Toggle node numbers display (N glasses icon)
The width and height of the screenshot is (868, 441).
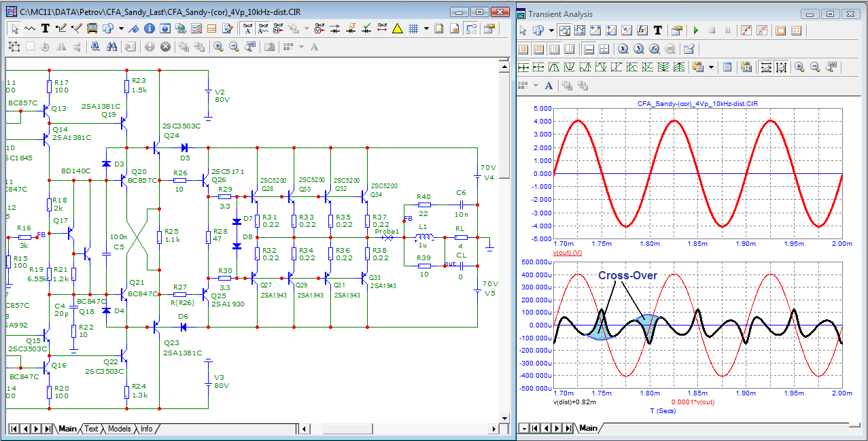click(278, 29)
